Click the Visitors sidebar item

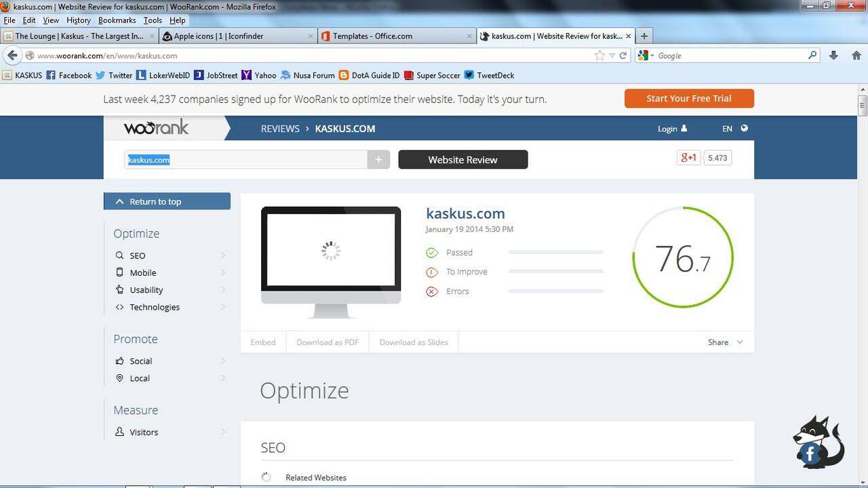coord(144,432)
